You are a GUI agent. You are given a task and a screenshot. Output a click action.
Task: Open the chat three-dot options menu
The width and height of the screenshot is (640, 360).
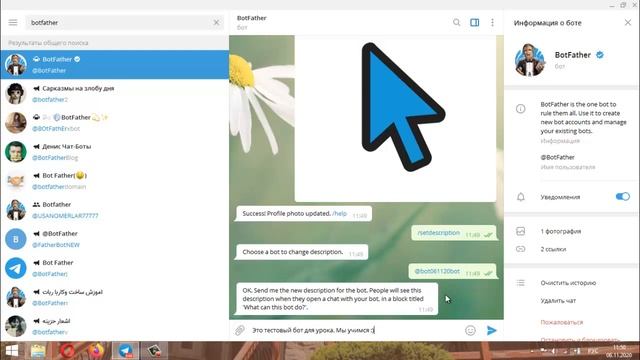pos(492,22)
